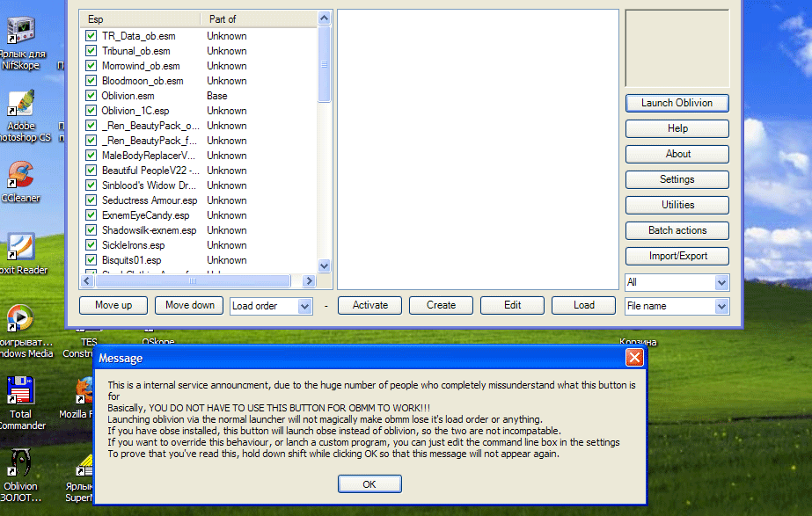Image resolution: width=812 pixels, height=516 pixels.
Task: Select the _Ren_BeautyPack_f... row
Action: [x=199, y=141]
